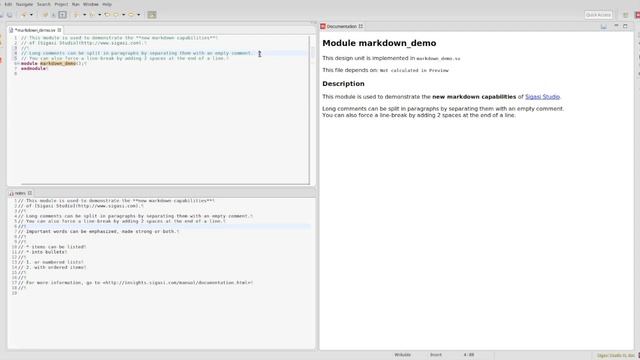640x360 pixels.
Task: Open the Window menu
Action: [x=91, y=4]
